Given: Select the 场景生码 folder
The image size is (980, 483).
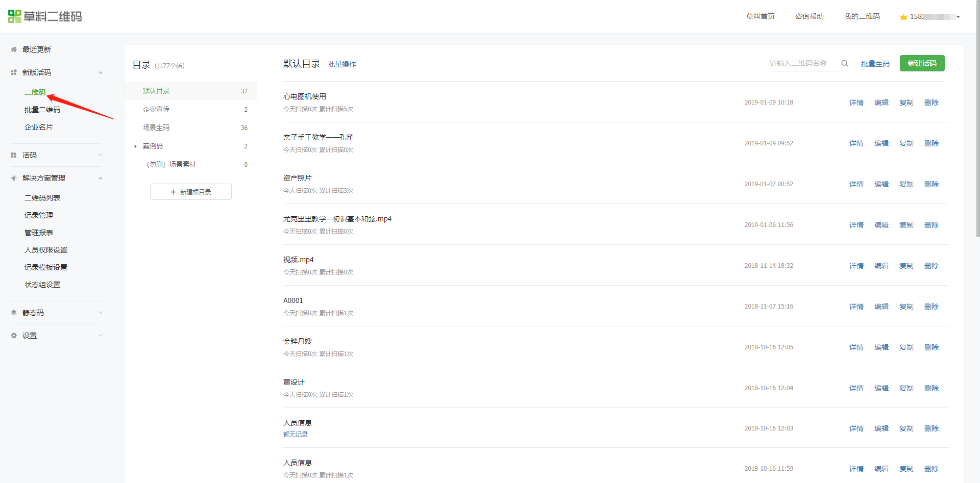Looking at the screenshot, I should click(x=190, y=128).
